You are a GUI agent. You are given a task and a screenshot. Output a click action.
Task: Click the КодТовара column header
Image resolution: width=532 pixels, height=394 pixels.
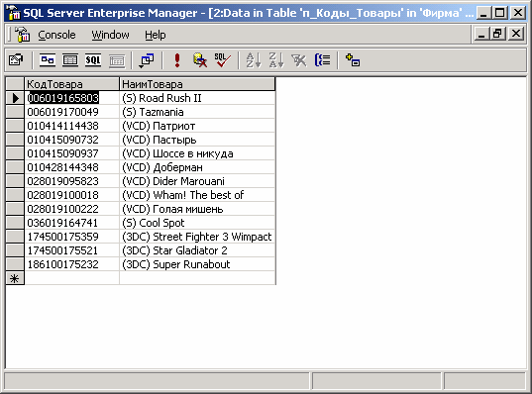pyautogui.click(x=71, y=84)
